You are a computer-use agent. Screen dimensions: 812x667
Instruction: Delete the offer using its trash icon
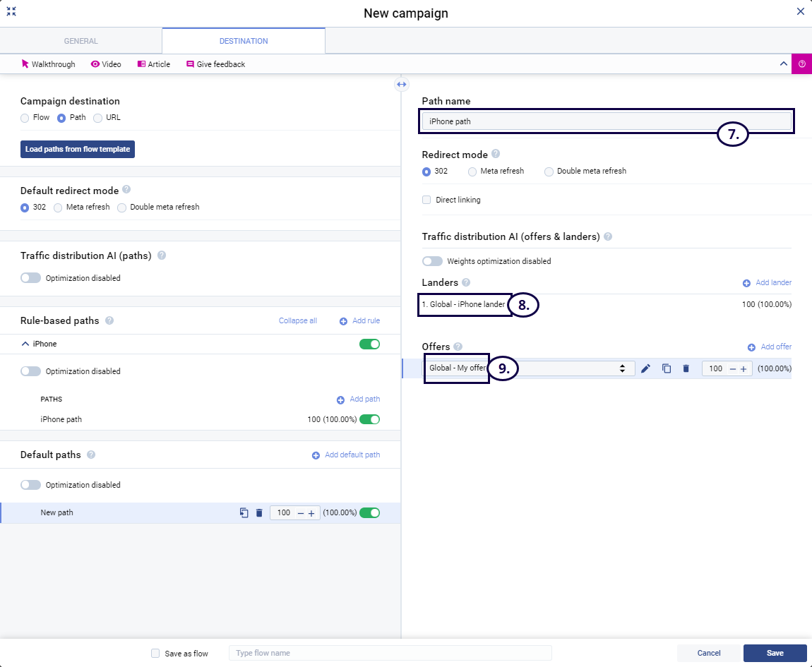pos(686,368)
